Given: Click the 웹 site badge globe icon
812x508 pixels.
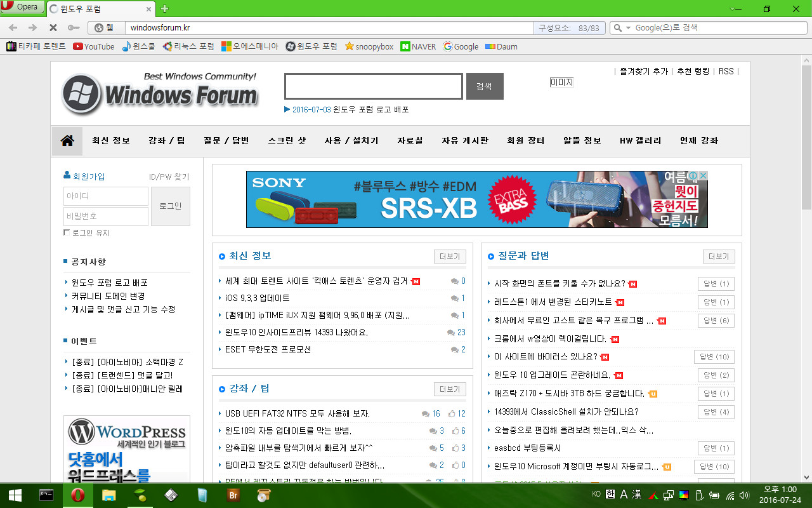Looking at the screenshot, I should [105, 28].
